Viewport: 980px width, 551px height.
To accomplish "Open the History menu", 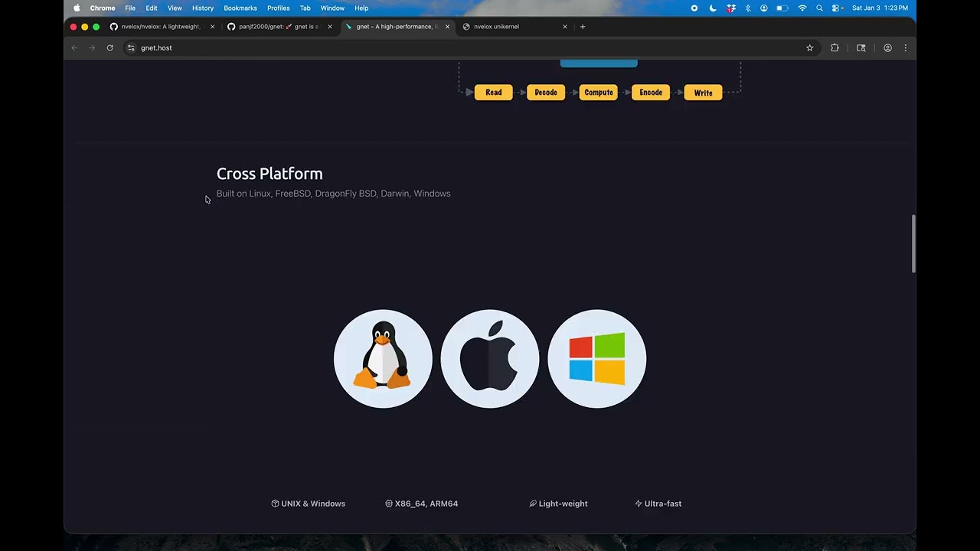I will [203, 8].
